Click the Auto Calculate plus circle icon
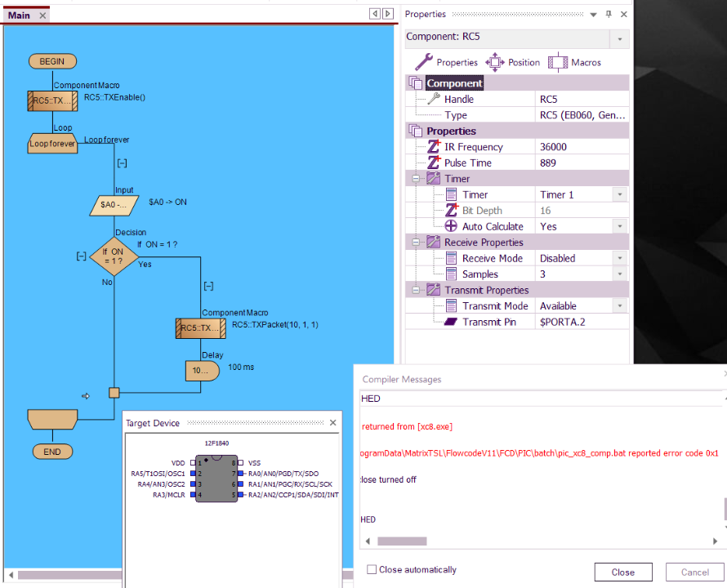Image resolution: width=727 pixels, height=588 pixels. [451, 226]
